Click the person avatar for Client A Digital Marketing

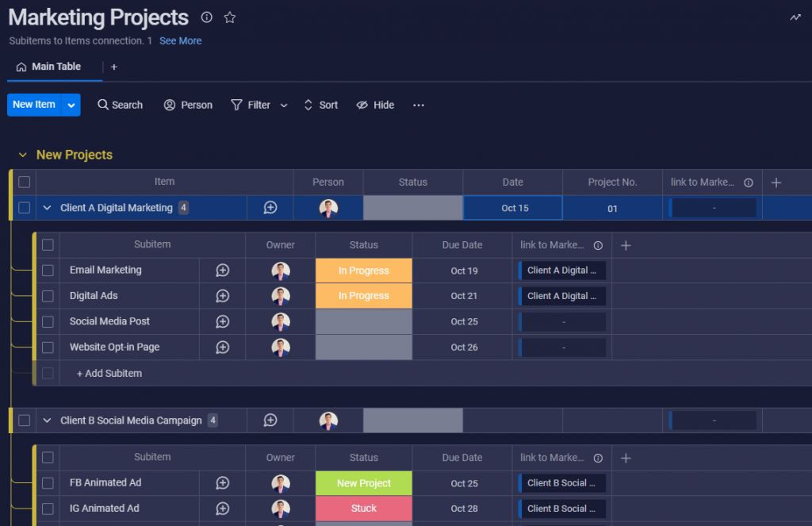coord(328,208)
